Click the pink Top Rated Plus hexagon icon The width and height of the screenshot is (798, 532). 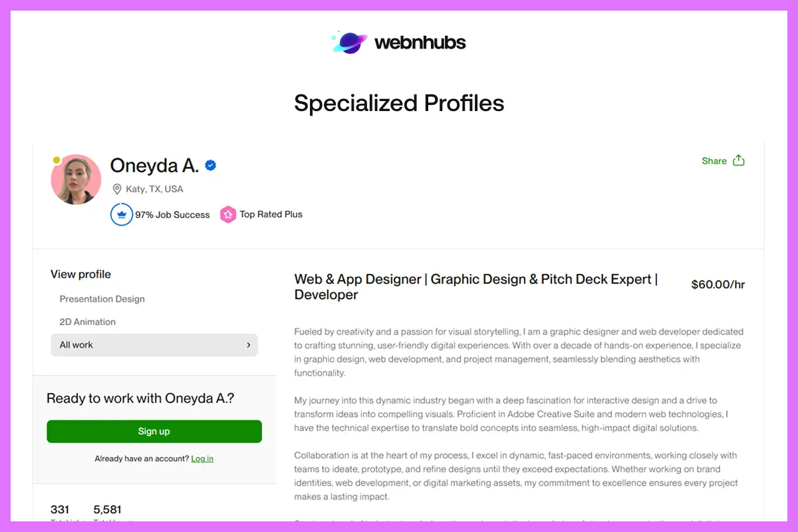(228, 214)
